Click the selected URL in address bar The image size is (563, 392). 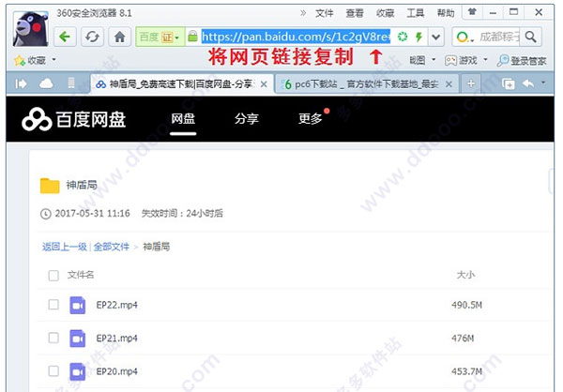tap(296, 37)
